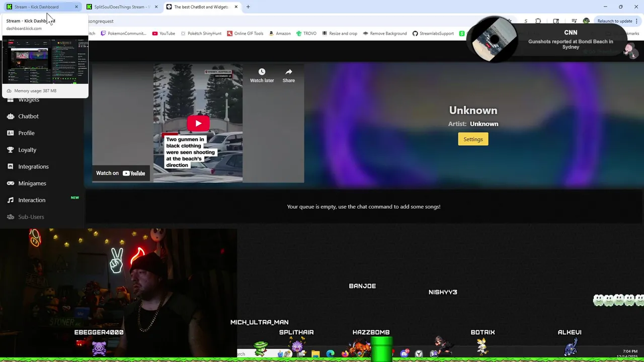Open the TROVO bookmark
Image resolution: width=644 pixels, height=362 pixels.
(x=306, y=34)
